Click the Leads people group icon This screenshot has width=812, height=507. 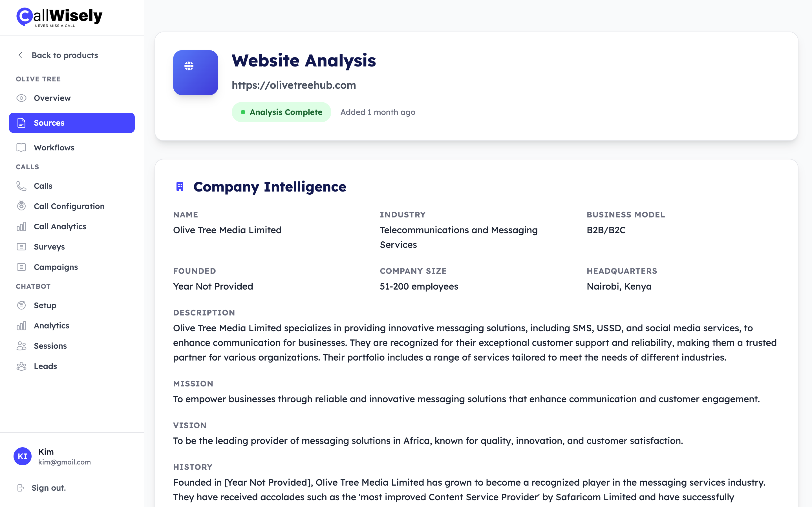21,366
